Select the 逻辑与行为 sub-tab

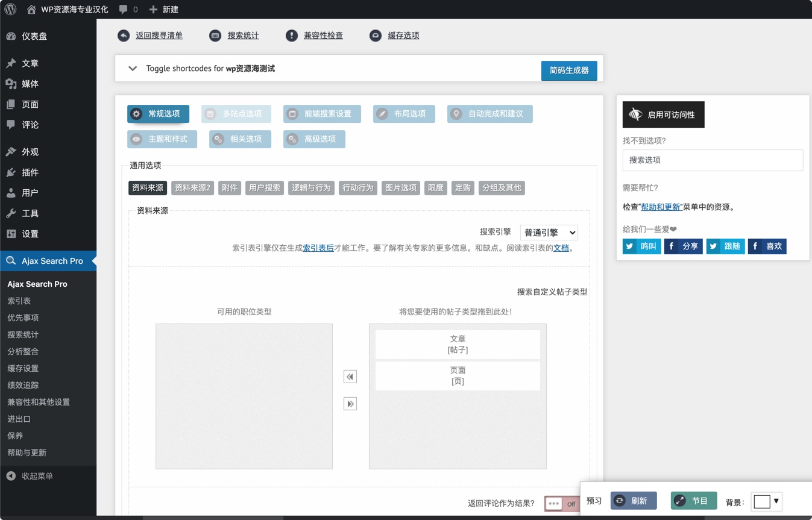coord(311,188)
